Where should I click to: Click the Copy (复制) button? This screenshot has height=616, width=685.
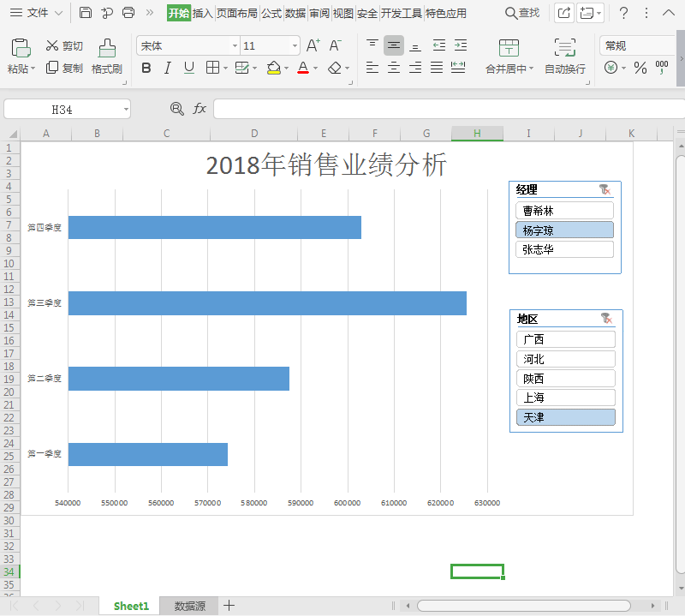tap(64, 68)
